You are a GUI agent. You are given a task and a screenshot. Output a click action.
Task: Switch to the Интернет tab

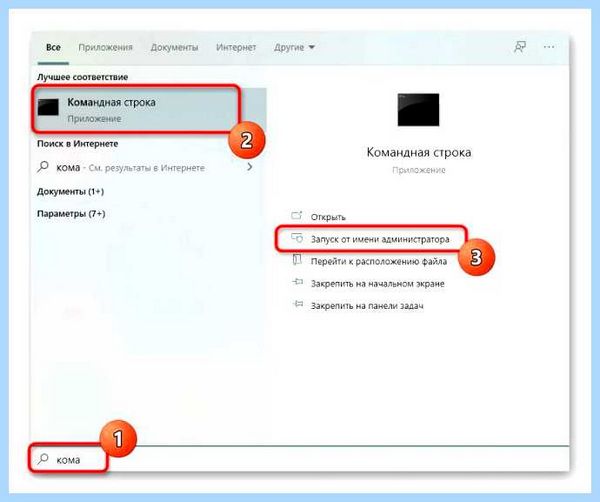(236, 47)
